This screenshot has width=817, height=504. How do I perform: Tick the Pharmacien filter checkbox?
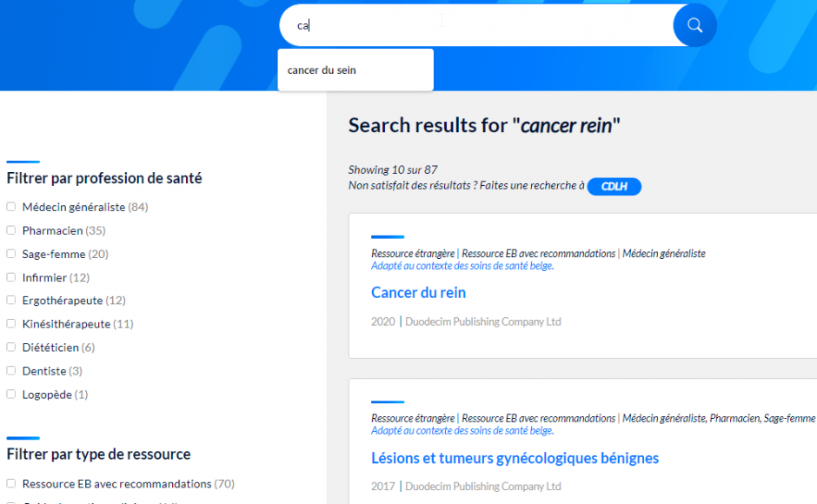(11, 230)
